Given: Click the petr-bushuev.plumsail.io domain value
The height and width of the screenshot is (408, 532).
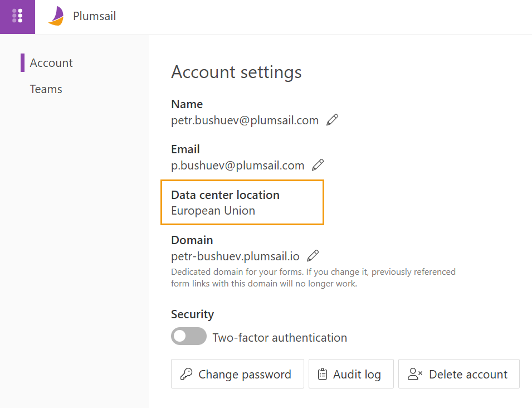Looking at the screenshot, I should pos(235,256).
